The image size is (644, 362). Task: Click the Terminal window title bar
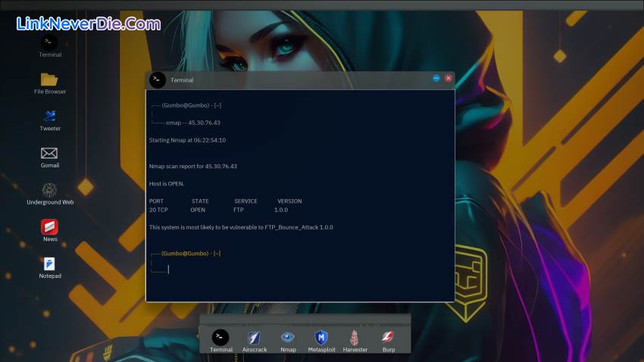303,80
